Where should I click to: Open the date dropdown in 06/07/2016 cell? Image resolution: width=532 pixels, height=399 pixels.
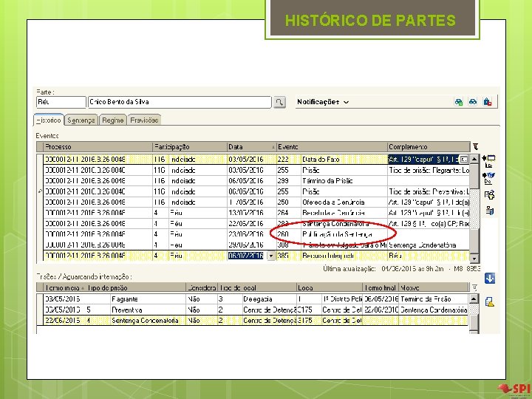click(x=271, y=256)
